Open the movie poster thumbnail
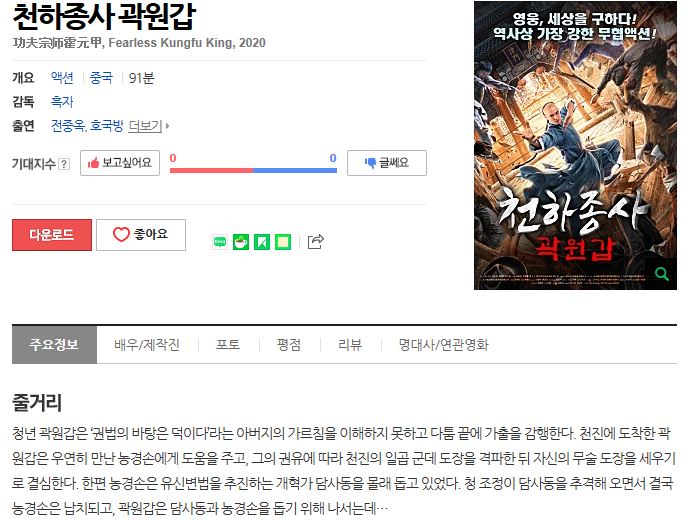 (x=575, y=146)
